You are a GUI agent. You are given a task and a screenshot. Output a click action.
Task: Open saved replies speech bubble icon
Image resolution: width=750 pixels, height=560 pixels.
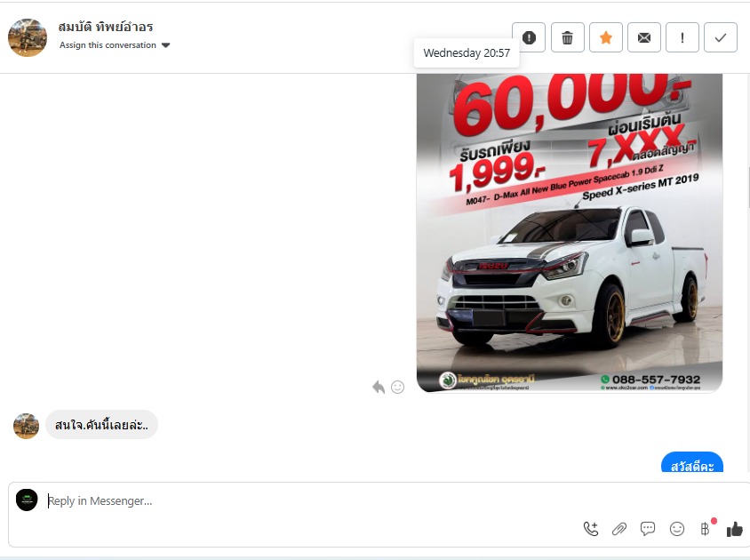(648, 528)
